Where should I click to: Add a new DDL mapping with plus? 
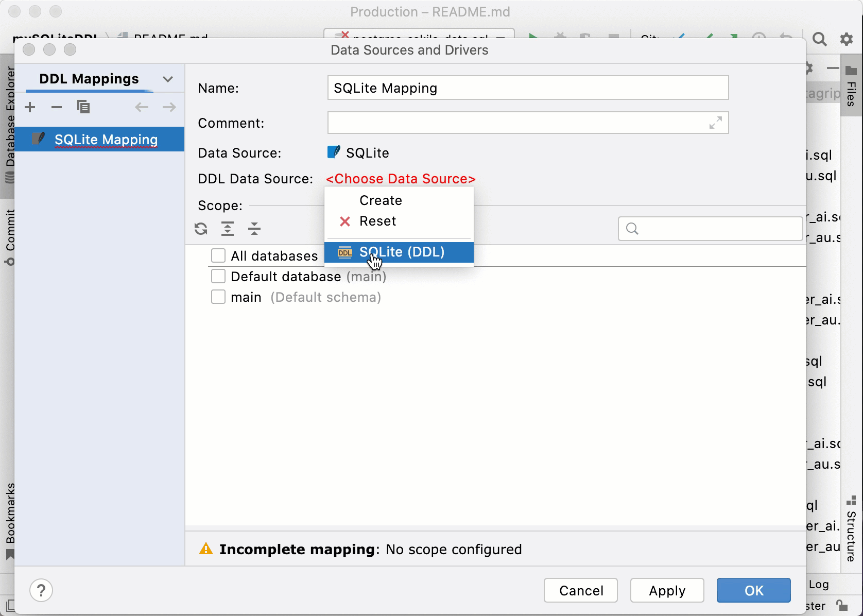click(x=30, y=107)
